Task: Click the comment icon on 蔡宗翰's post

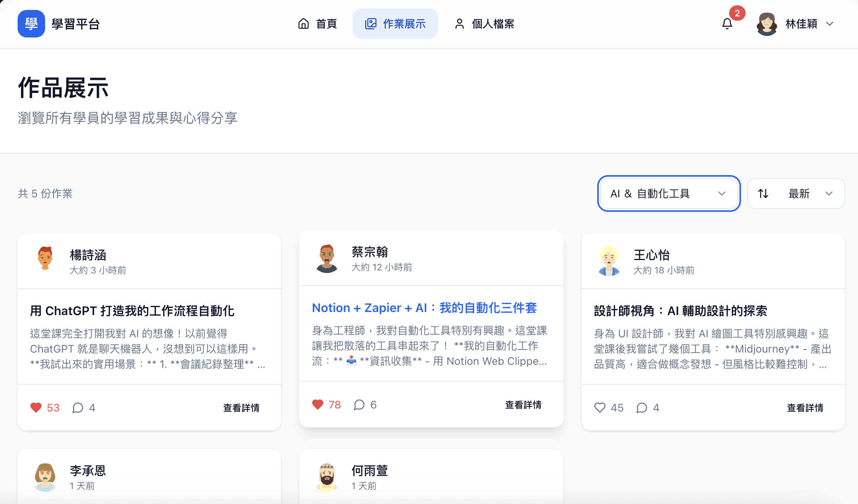Action: point(360,405)
